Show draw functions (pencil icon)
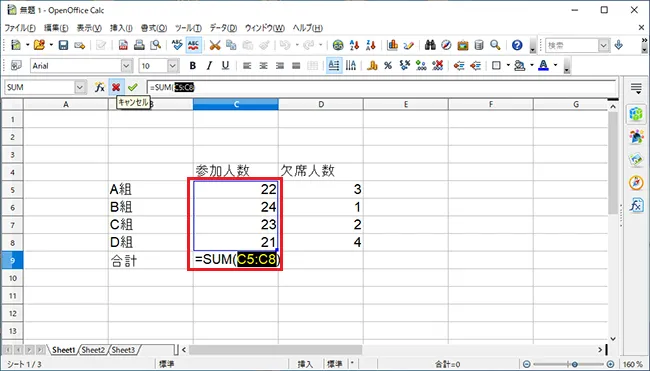 tap(408, 45)
